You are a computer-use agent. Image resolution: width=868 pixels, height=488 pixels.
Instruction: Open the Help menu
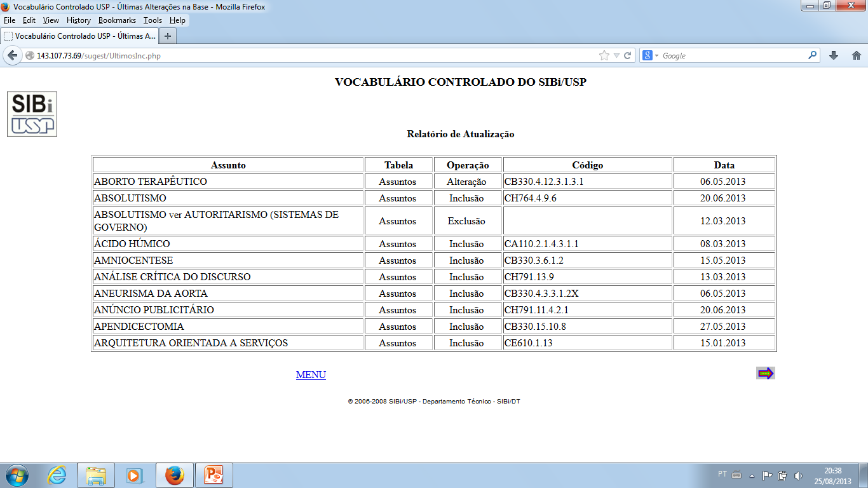[x=177, y=20]
